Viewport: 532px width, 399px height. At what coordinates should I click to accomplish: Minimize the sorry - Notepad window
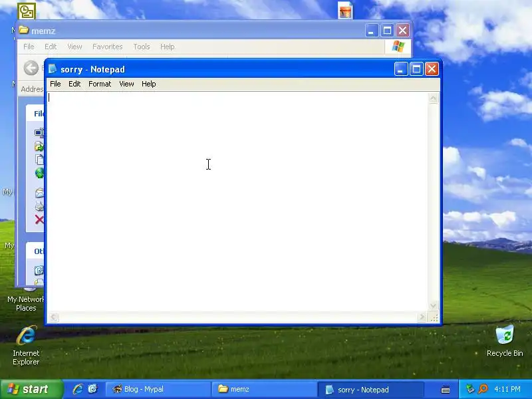click(x=401, y=69)
